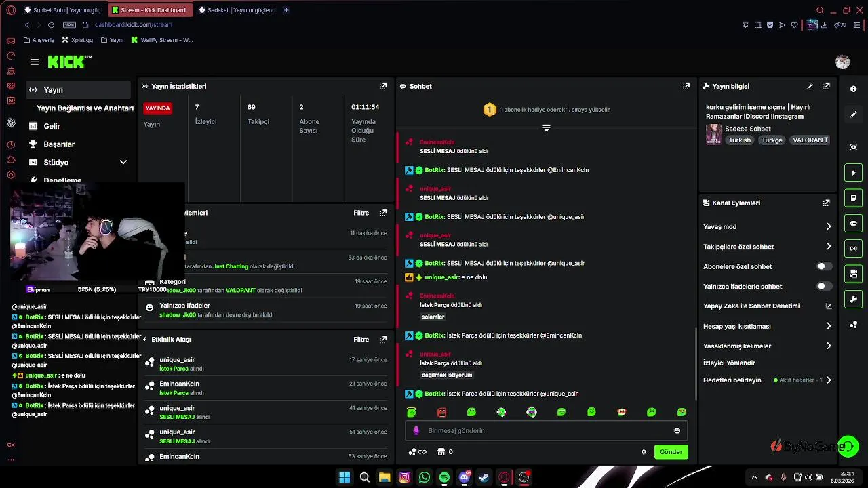The height and width of the screenshot is (488, 868).
Task: Click the address bar URL
Action: [x=134, y=25]
